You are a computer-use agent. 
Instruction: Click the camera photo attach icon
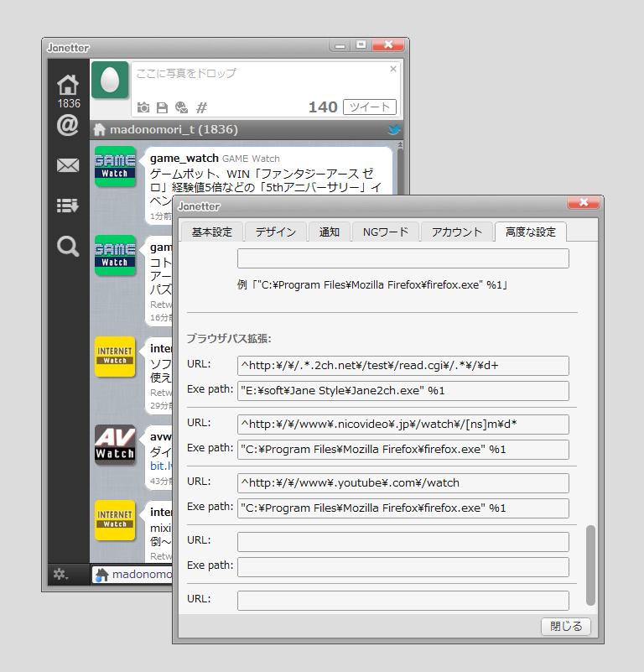[143, 107]
